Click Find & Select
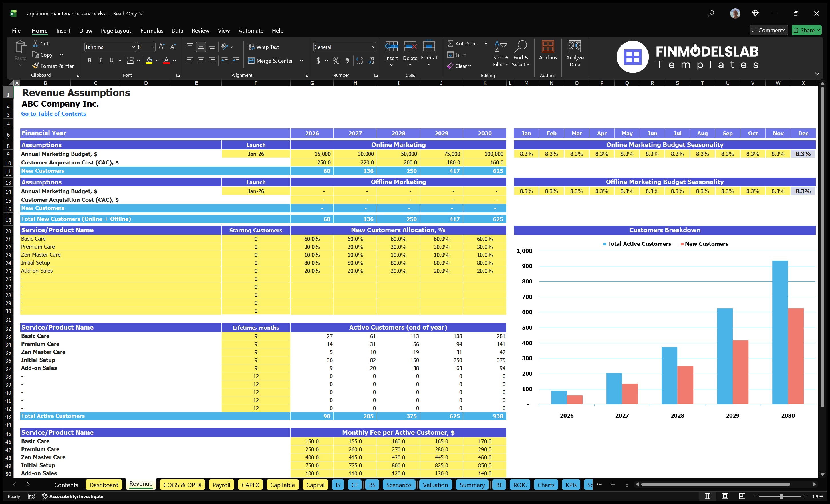Image resolution: width=830 pixels, height=504 pixels. click(x=521, y=54)
